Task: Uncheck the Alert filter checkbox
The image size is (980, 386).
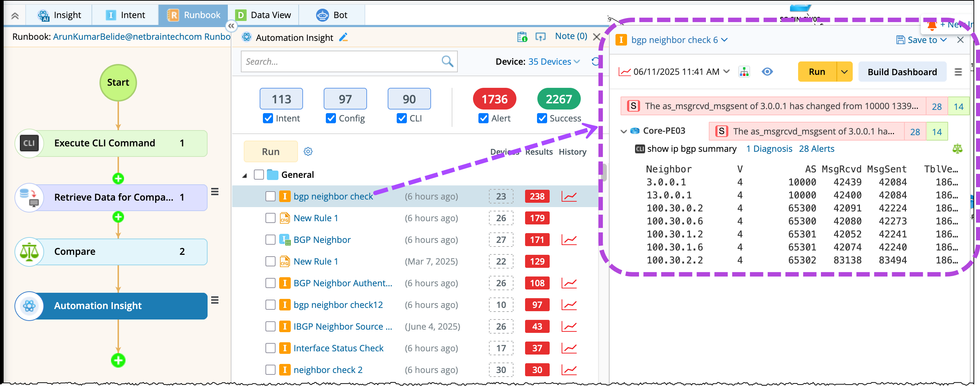Action: (x=483, y=119)
